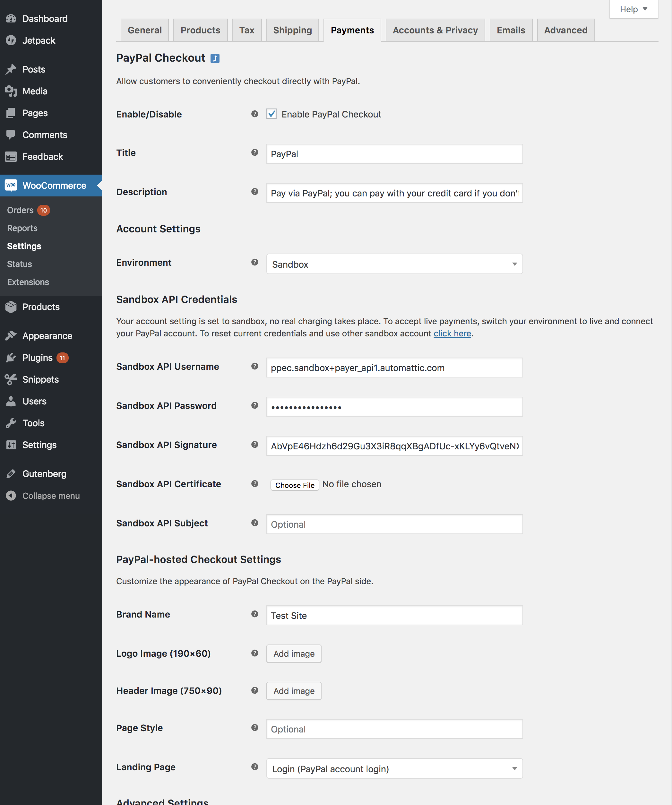Click the Tools wrench icon
Screen dimensions: 672x805
11,423
